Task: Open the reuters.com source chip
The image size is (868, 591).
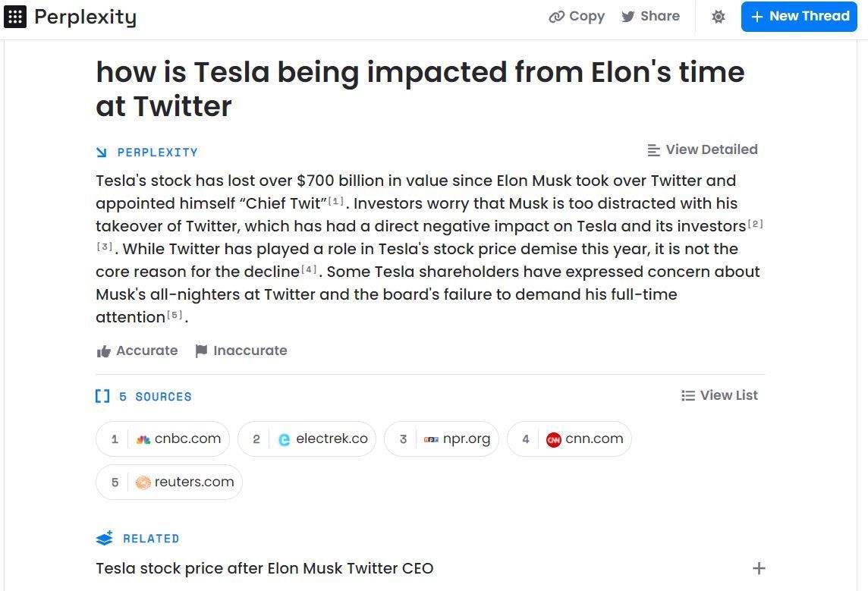Action: coord(169,482)
